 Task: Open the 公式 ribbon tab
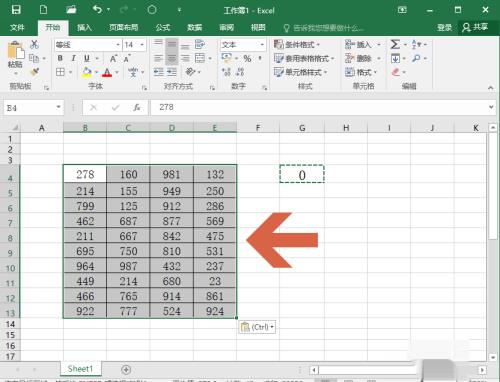coord(163,27)
